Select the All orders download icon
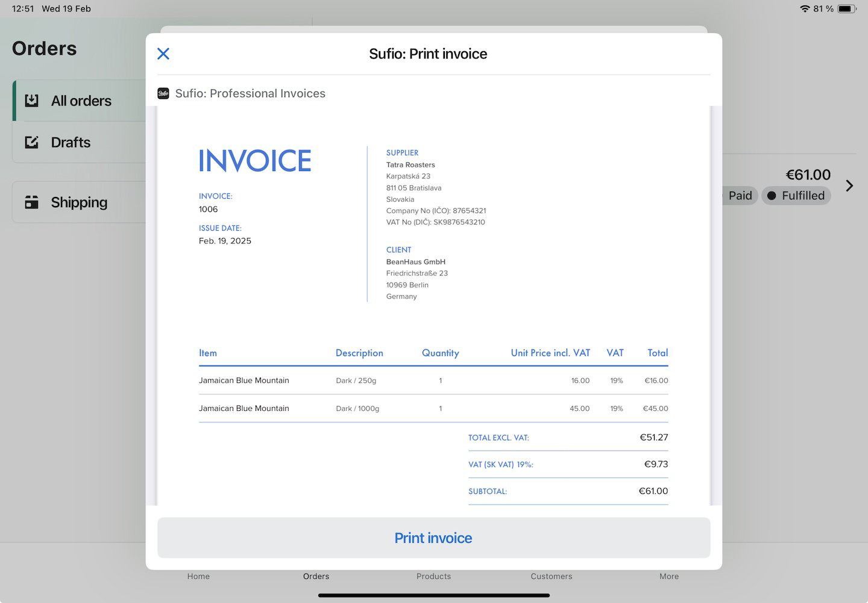This screenshot has width=868, height=603. click(x=32, y=101)
